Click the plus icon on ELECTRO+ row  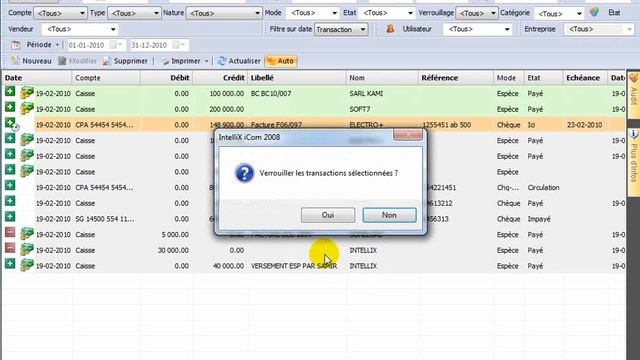(11, 123)
